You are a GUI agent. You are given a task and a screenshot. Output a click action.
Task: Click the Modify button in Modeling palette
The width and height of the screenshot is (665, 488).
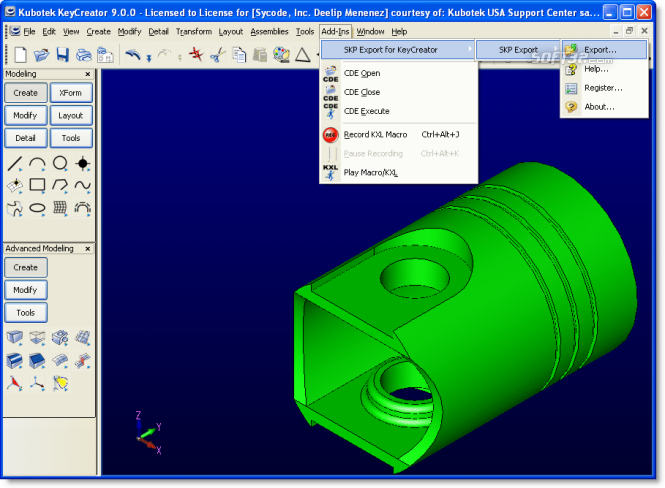pos(25,115)
